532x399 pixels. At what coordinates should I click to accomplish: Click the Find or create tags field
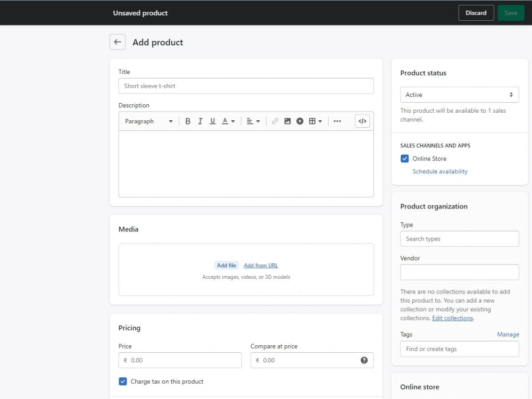click(460, 349)
